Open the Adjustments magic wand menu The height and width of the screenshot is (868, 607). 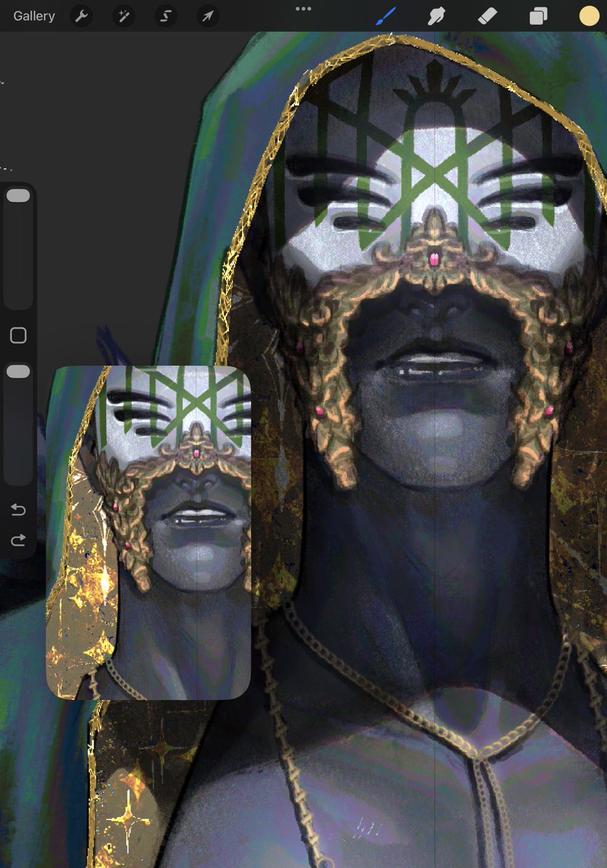(x=124, y=16)
